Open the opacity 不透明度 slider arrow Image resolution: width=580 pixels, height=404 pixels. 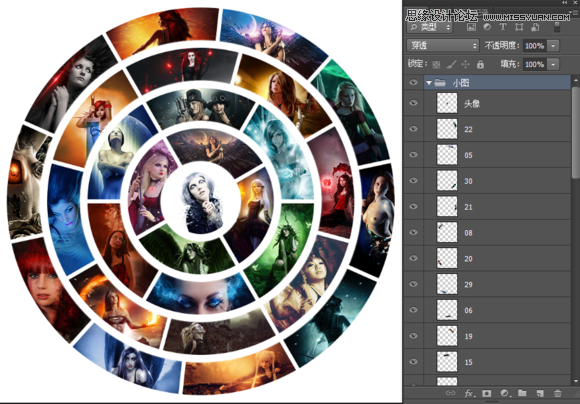click(x=553, y=46)
